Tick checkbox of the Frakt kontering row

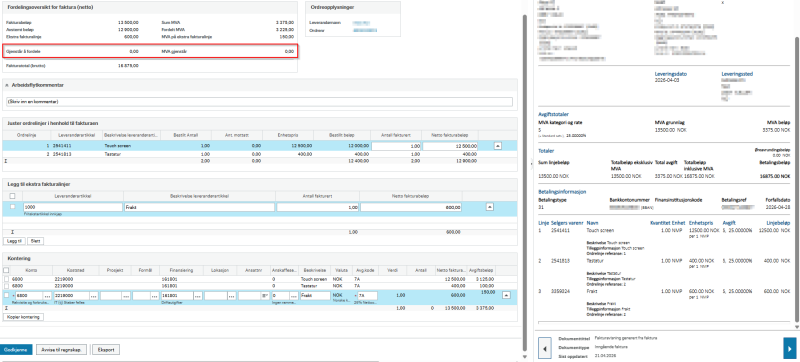coord(6,295)
